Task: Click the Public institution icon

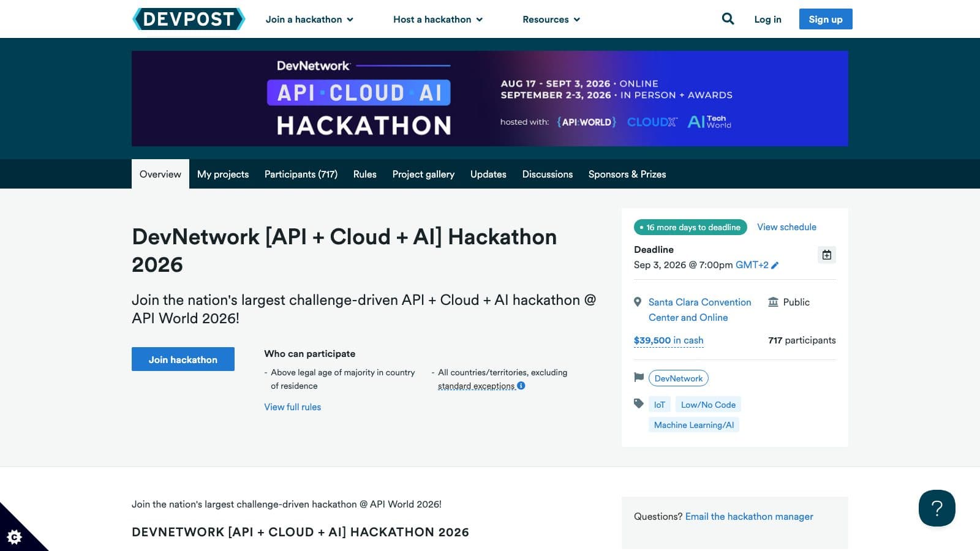Action: tap(773, 302)
